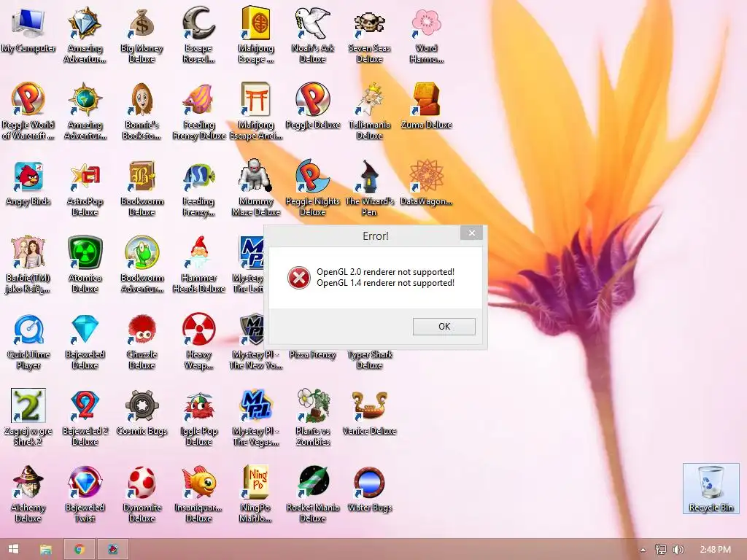
Task: Select the NingPo MahJong icon
Action: coord(255,482)
